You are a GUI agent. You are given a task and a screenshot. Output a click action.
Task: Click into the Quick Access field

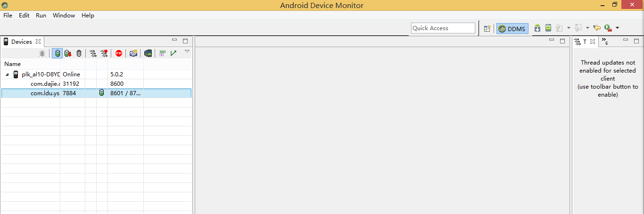coord(443,28)
